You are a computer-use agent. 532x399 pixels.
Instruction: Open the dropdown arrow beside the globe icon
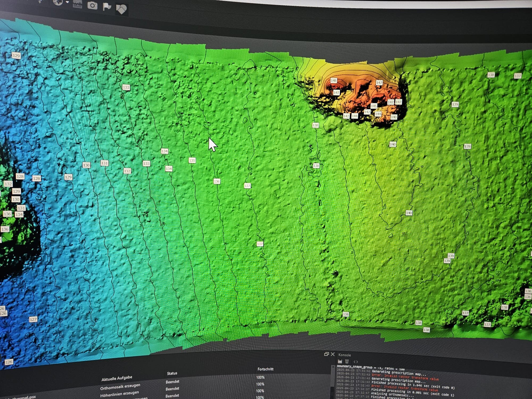click(x=68, y=2)
